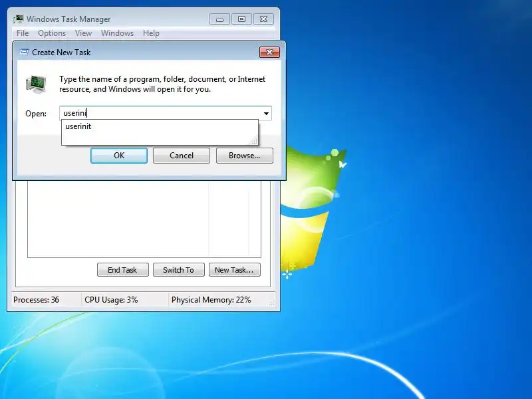This screenshot has width=532, height=399.
Task: Close the Windows Task Manager window
Action: click(263, 19)
